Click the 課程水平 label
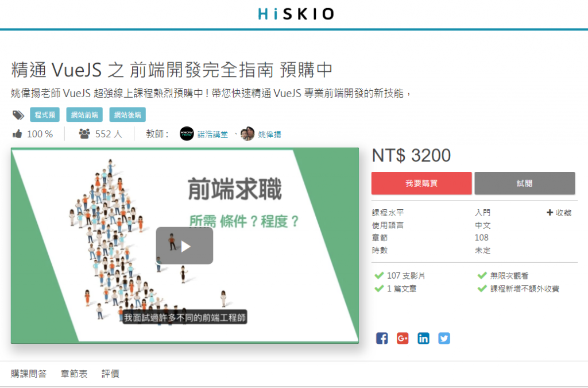588x388 pixels. pos(388,213)
